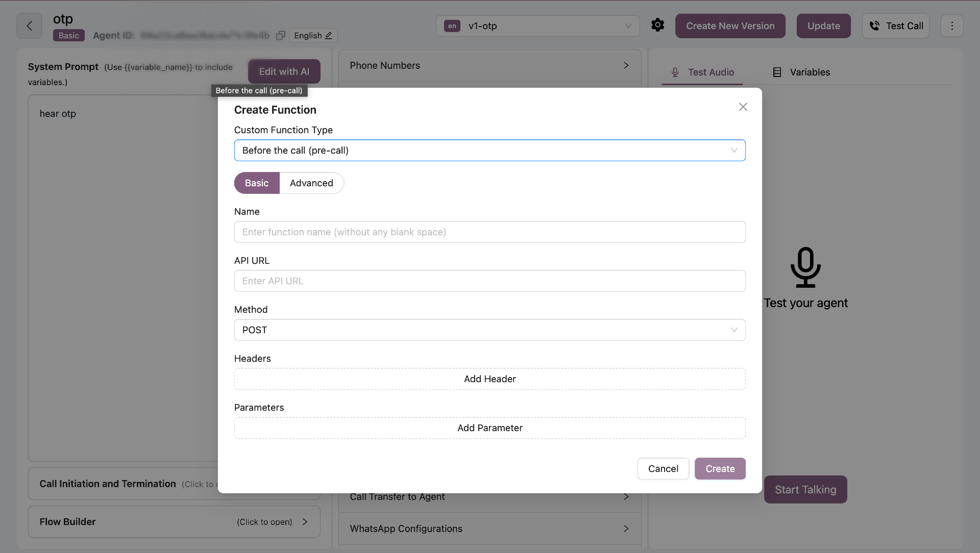The image size is (980, 553).
Task: Edit the English language tag
Action: click(313, 36)
